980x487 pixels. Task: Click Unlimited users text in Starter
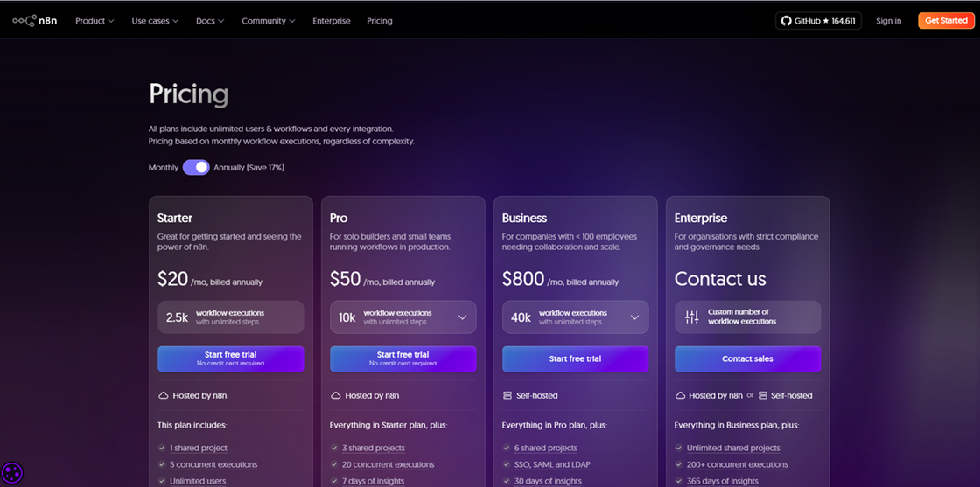pyautogui.click(x=198, y=481)
